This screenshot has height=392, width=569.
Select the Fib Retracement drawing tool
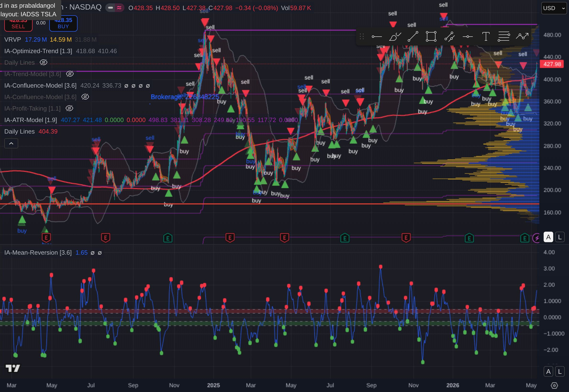tap(504, 37)
